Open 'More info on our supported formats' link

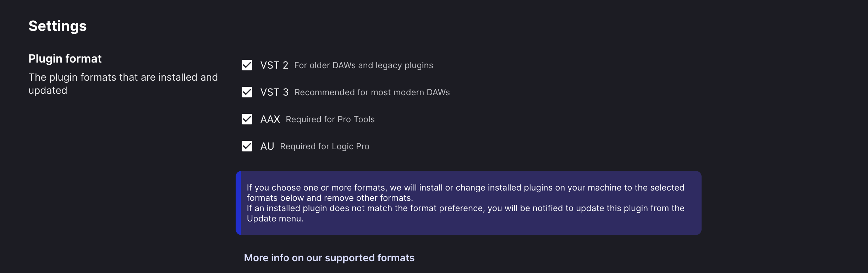(329, 258)
